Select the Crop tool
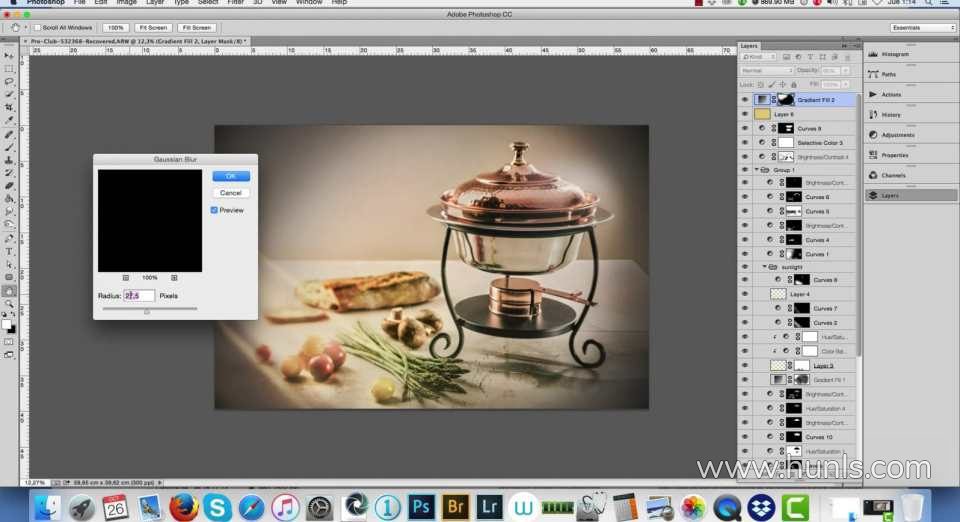This screenshot has width=960, height=522. click(x=9, y=107)
